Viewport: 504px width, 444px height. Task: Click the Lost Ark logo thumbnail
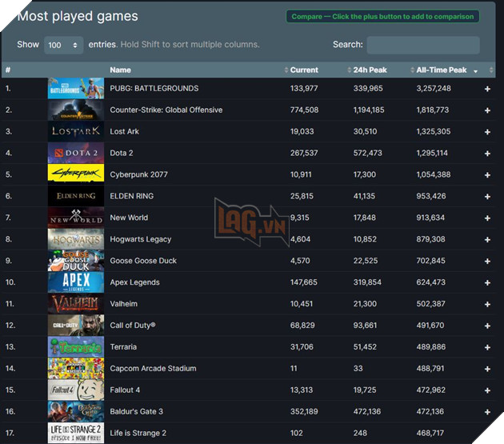[x=76, y=131]
